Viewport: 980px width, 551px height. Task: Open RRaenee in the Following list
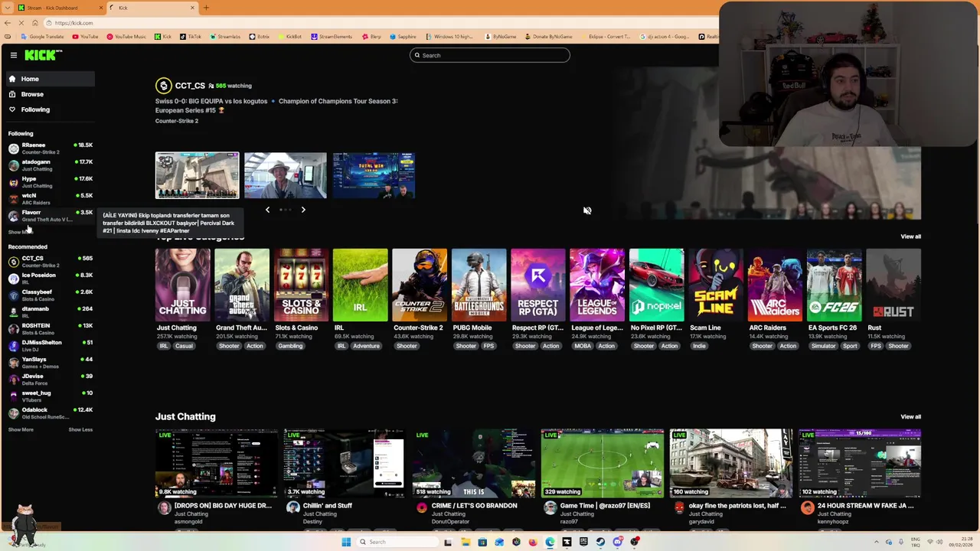click(x=50, y=148)
